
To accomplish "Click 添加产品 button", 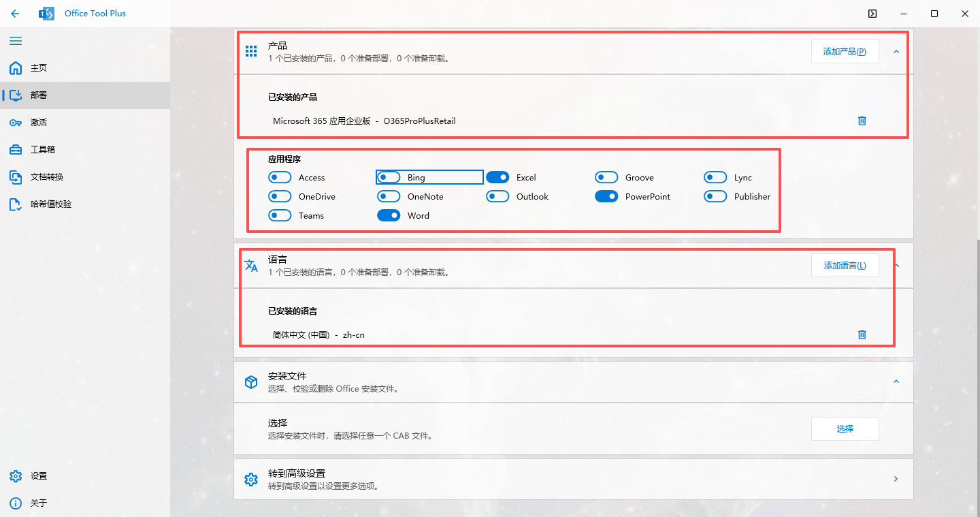I will pos(845,52).
